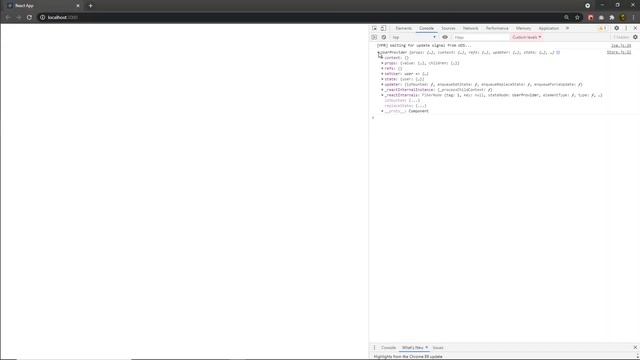Expand the __proto__ Component entry
The width and height of the screenshot is (640, 360).
coord(382,111)
